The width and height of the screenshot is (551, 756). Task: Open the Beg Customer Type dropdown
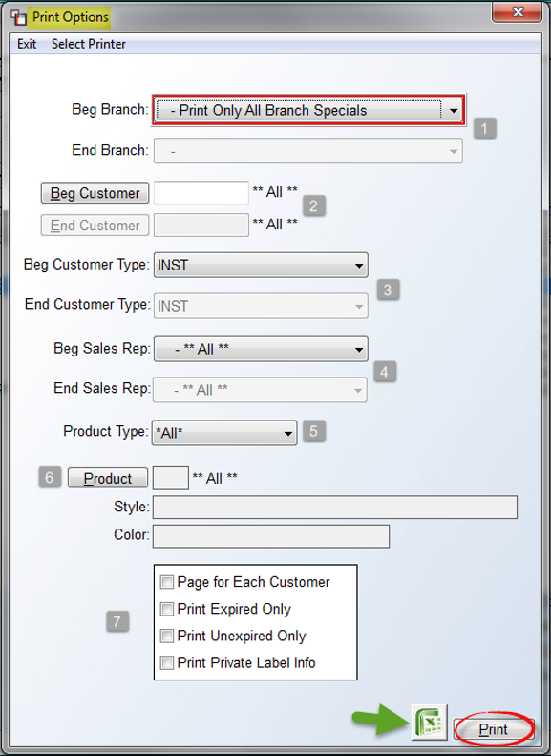[x=261, y=265]
